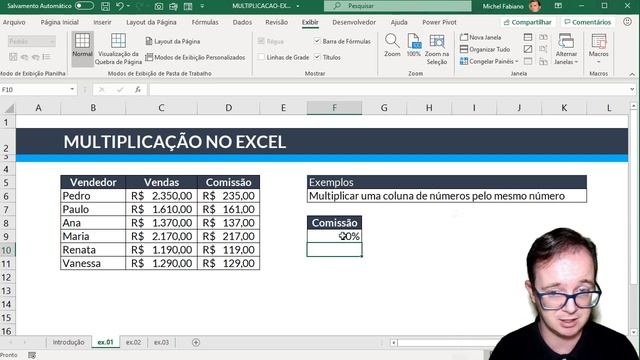
Task: Click the Vendas header cell
Action: click(x=161, y=182)
